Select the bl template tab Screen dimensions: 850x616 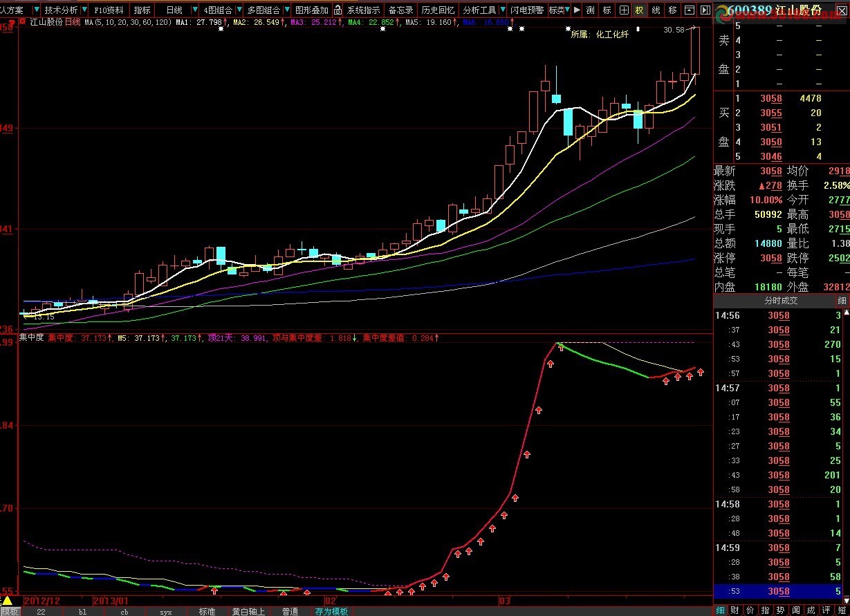coord(82,611)
